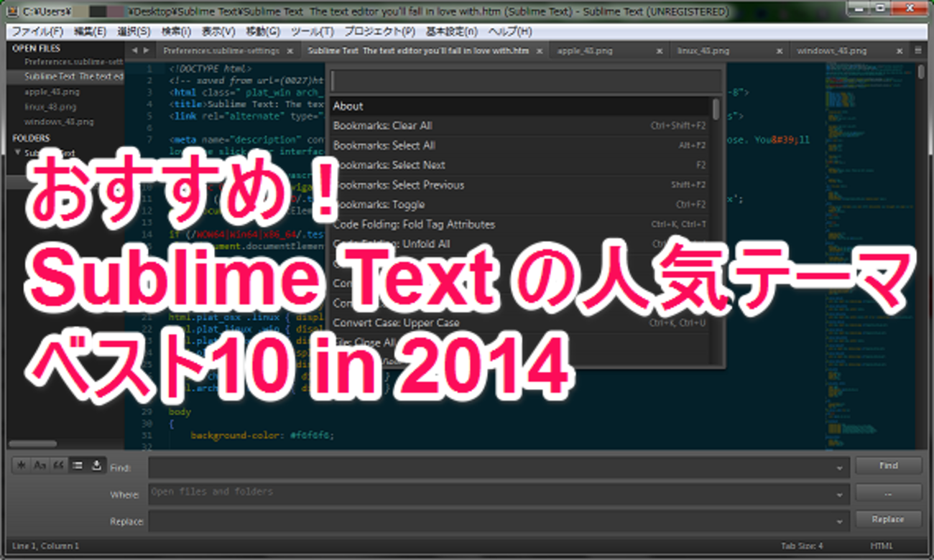
Task: Click Line 1, Column 1 status text
Action: tap(45, 546)
